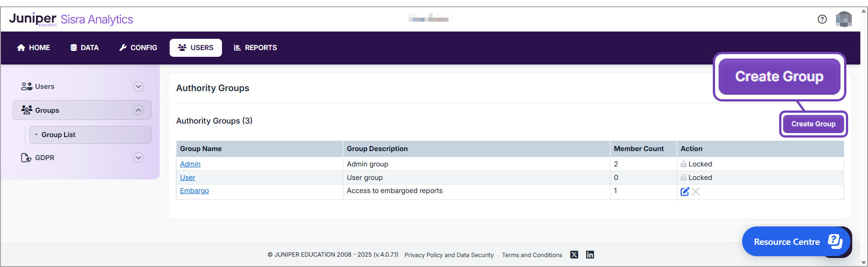Open the REPORTS menu
Screen dimensions: 868x267
click(255, 48)
